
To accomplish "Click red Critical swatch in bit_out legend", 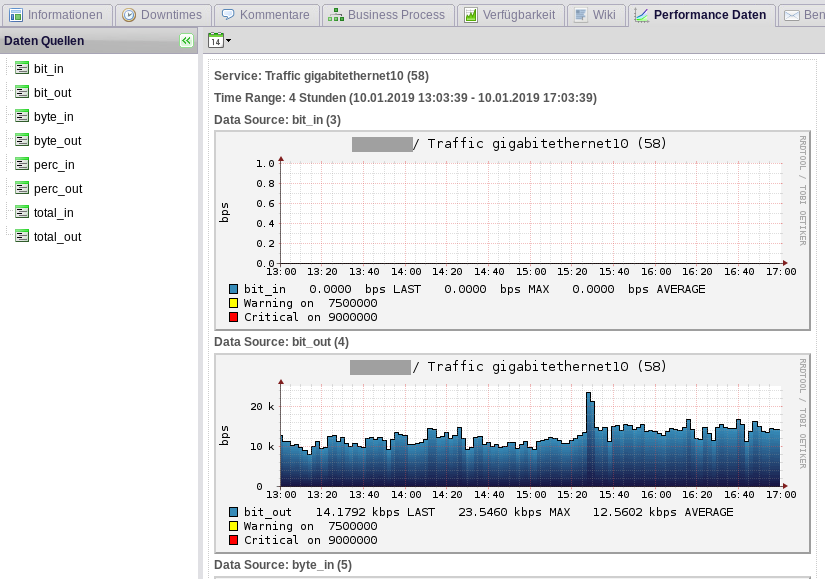I will coord(234,540).
